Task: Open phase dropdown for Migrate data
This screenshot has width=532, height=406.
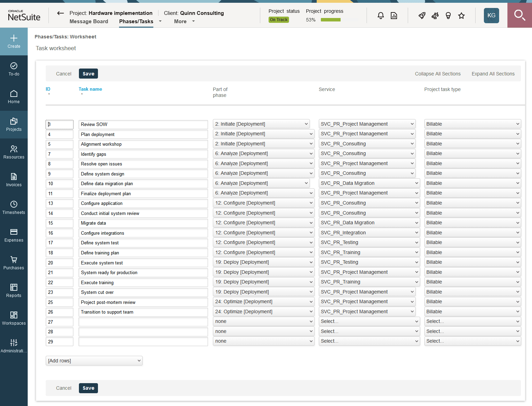Action: (x=264, y=223)
